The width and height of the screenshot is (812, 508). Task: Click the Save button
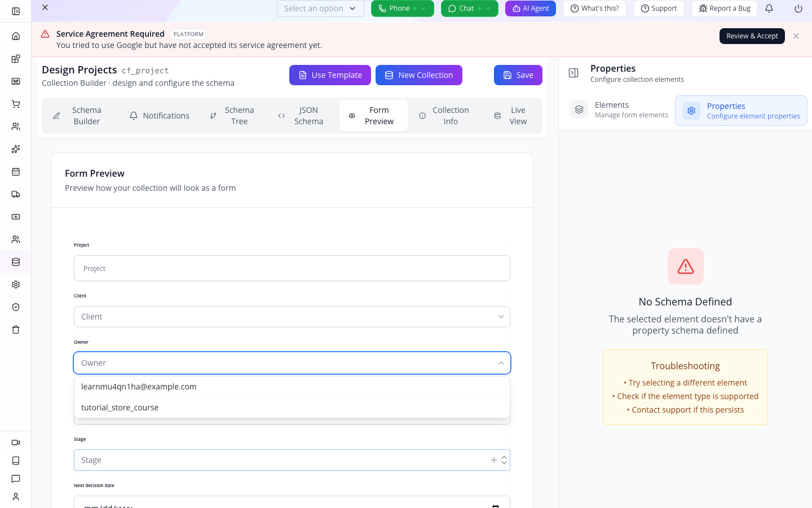point(518,75)
